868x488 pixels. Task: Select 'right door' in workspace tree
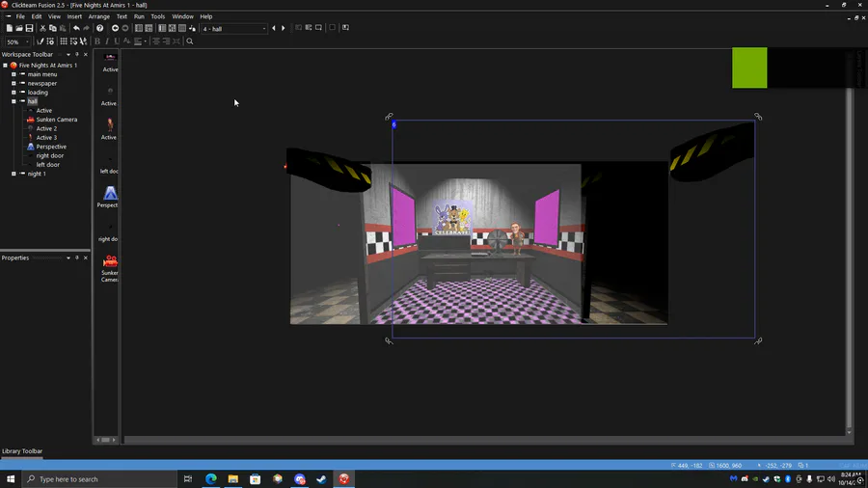[50, 156]
